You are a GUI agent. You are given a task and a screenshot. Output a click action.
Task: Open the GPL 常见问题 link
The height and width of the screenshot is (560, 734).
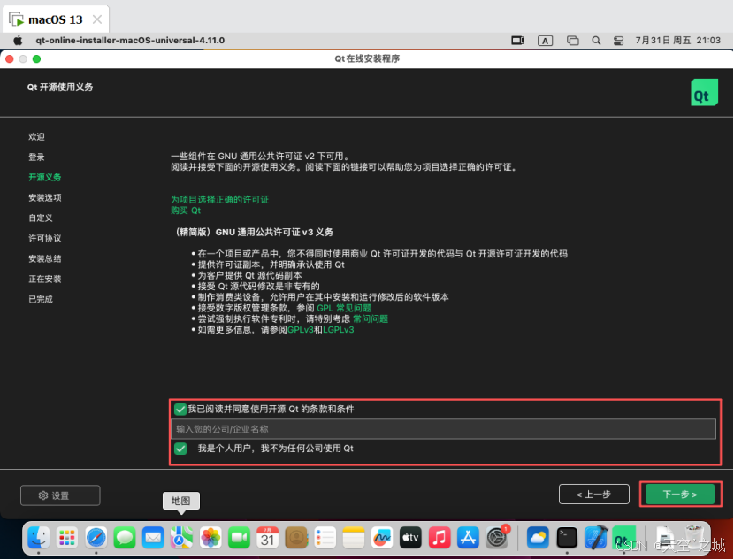pos(344,308)
